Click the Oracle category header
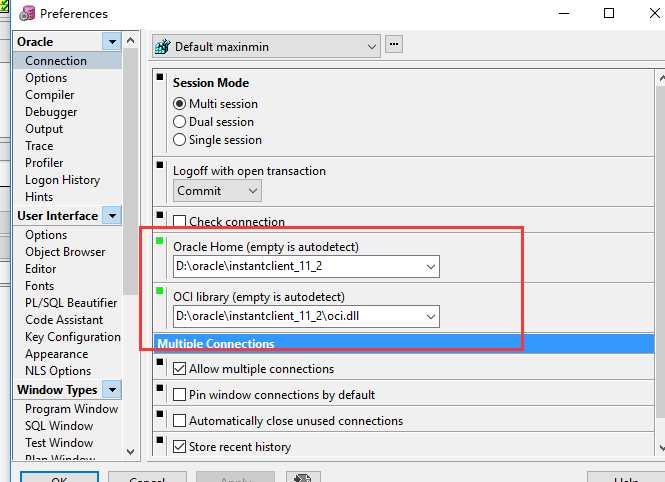The height and width of the screenshot is (482, 665). (x=35, y=42)
